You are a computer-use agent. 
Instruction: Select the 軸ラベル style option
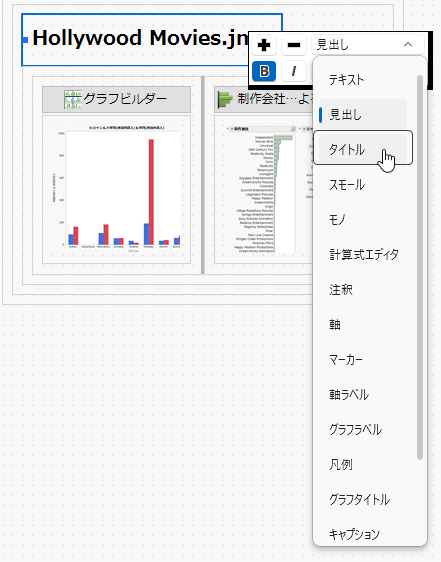(363, 395)
